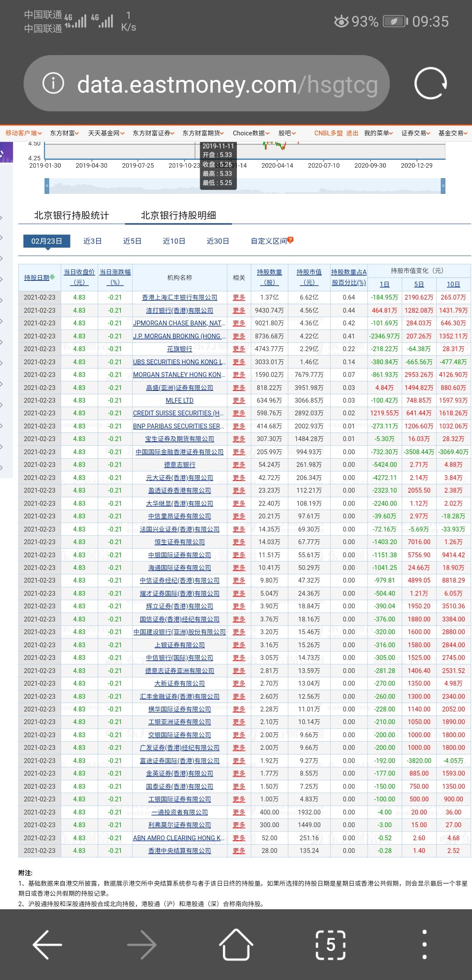472x980 pixels.
Task: Open 香港上海汇丰银行有限公司 institution link
Action: pyautogui.click(x=180, y=297)
